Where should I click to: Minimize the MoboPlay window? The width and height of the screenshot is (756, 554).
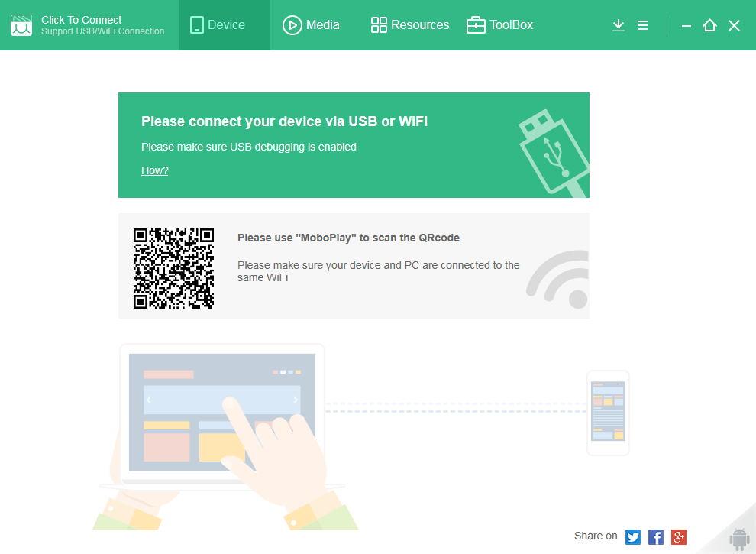(x=686, y=25)
